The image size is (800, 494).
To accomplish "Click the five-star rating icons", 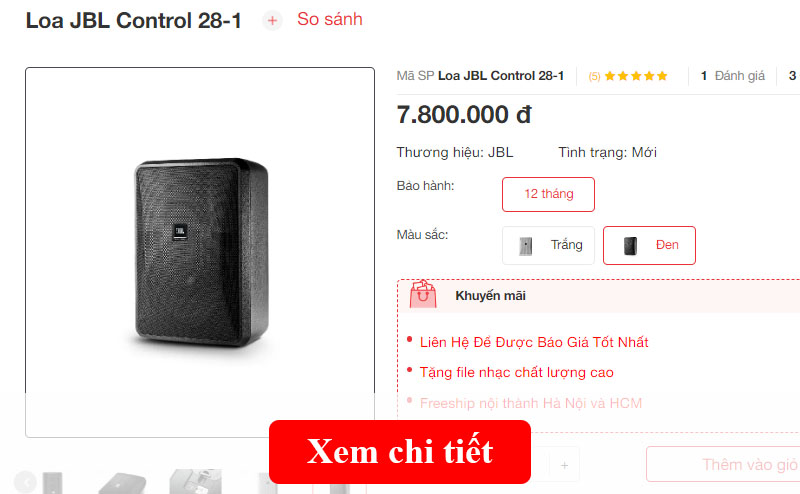I will pyautogui.click(x=636, y=76).
